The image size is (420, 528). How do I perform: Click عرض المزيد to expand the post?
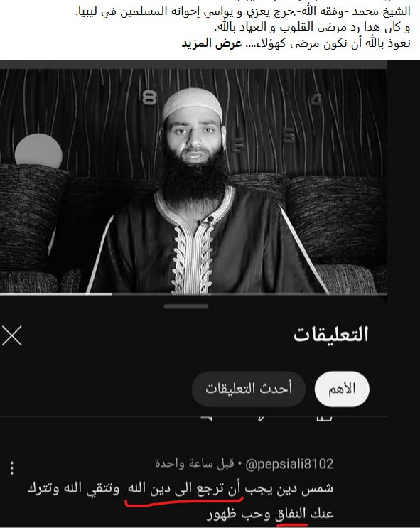(212, 43)
